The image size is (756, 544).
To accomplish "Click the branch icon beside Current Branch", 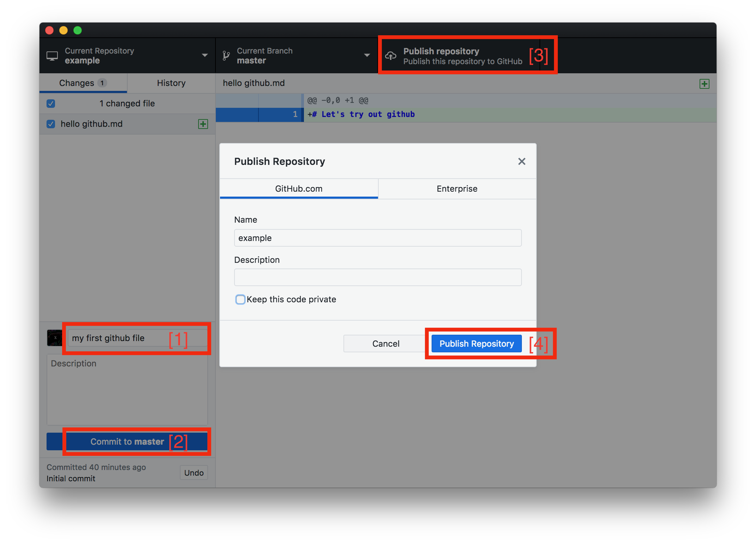I will (x=226, y=56).
